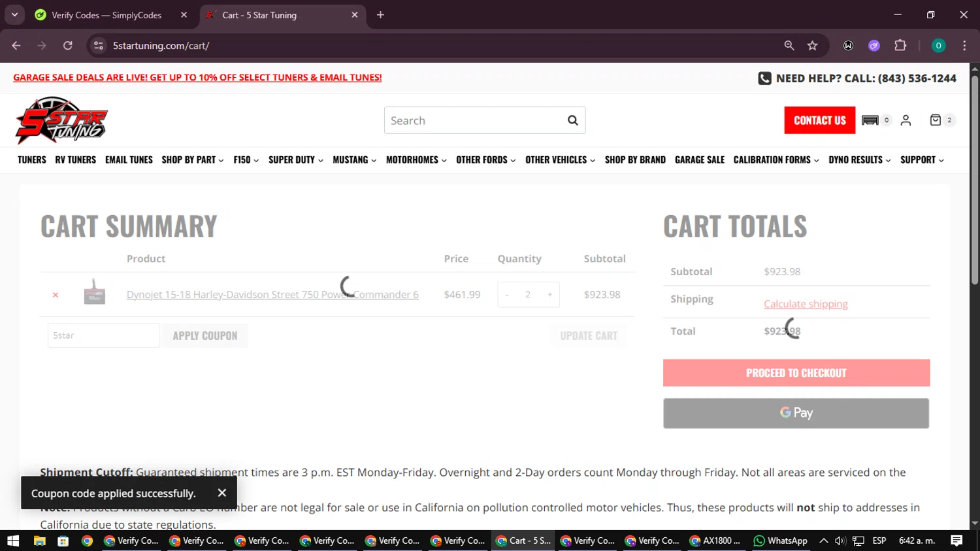Click the Dynojet product thumbnail
The image size is (980, 551).
coord(95,292)
